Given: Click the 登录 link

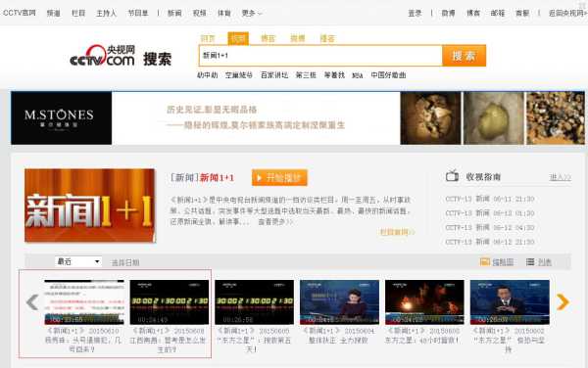Looking at the screenshot, I should 415,14.
